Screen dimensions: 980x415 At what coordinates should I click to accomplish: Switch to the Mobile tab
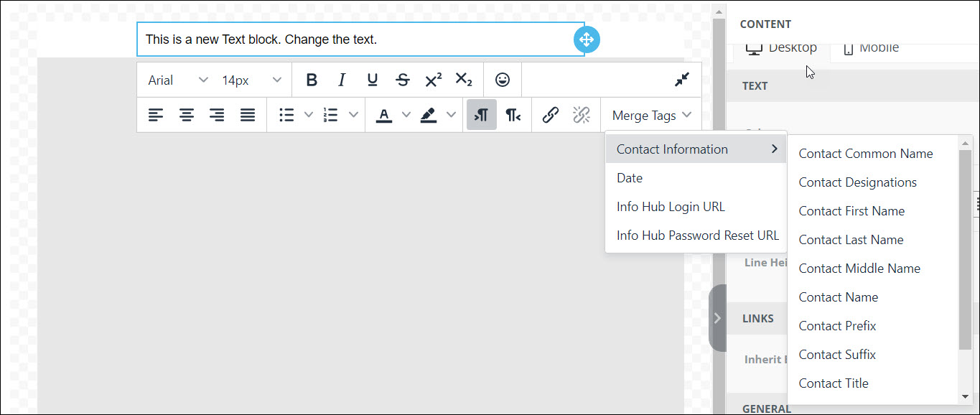point(870,48)
